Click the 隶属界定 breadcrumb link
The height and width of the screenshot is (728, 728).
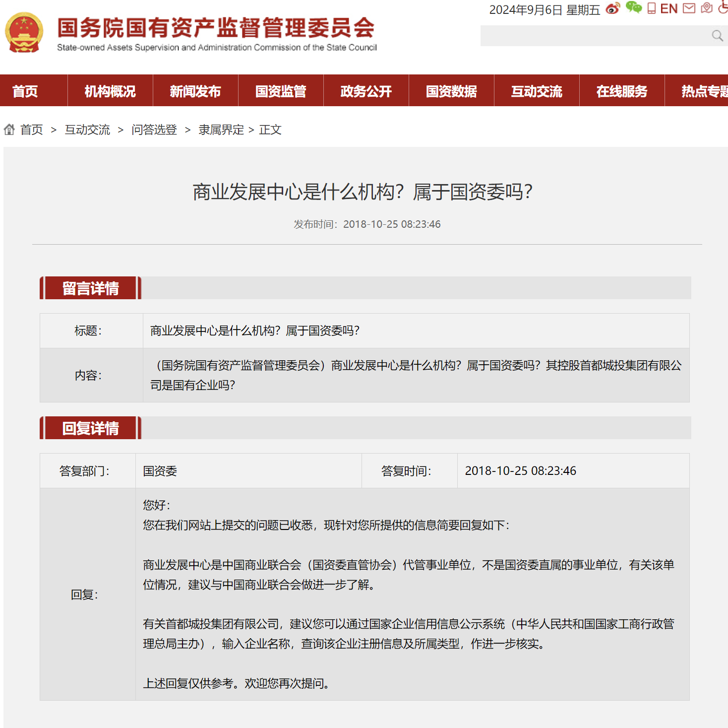221,130
